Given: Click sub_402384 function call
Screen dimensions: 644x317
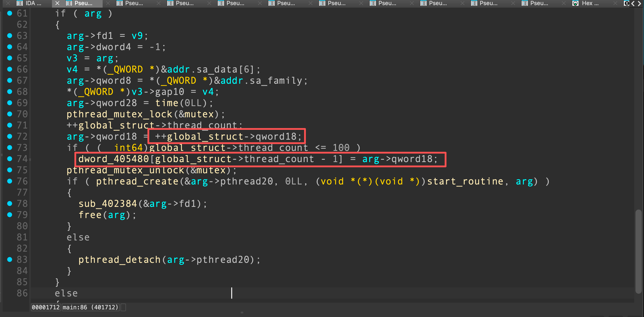Looking at the screenshot, I should pos(108,204).
